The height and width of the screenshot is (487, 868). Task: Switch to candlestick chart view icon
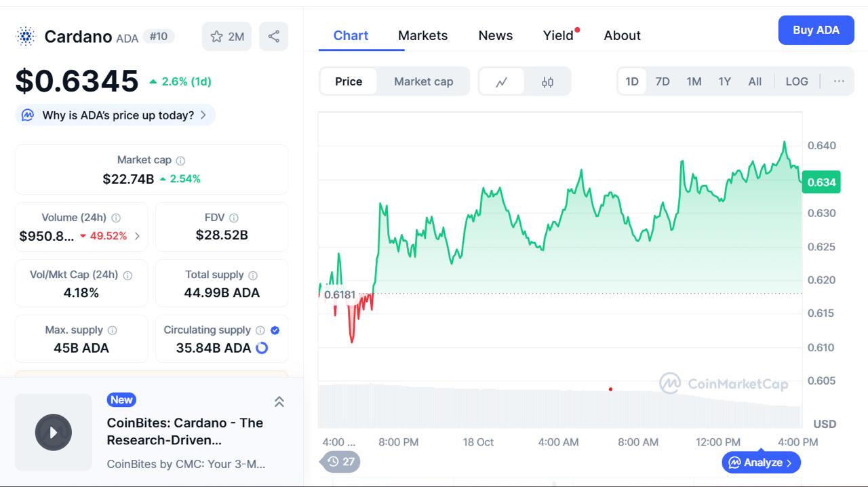coord(547,82)
